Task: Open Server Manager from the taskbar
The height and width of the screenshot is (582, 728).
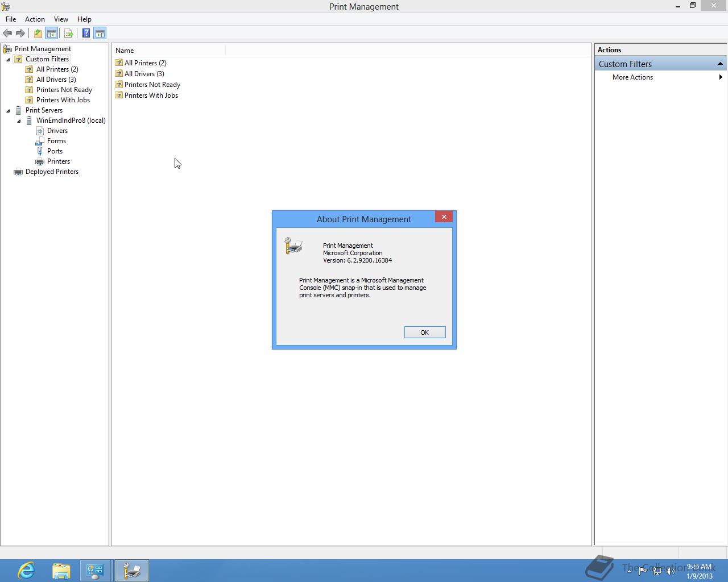Action: [95, 571]
